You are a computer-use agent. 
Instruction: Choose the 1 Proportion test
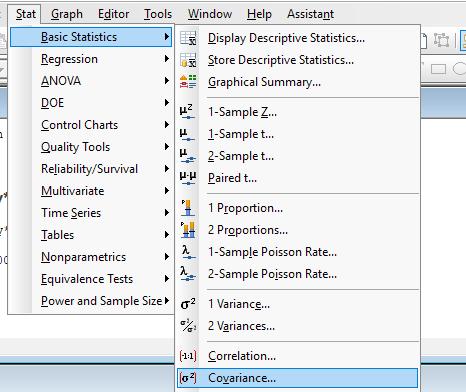[297, 208]
